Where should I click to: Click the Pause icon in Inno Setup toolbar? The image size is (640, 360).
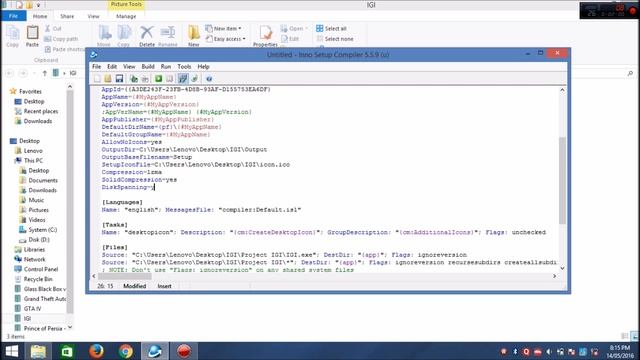coord(169,78)
